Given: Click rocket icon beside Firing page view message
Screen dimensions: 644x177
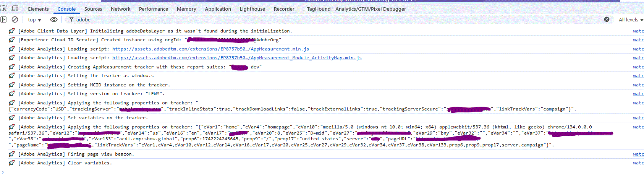Looking at the screenshot, I should 12,154.
